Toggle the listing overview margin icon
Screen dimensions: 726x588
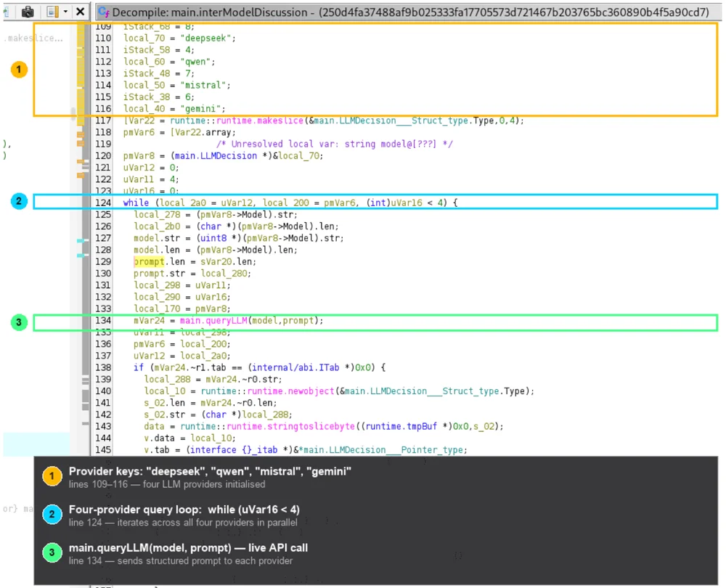(52, 12)
